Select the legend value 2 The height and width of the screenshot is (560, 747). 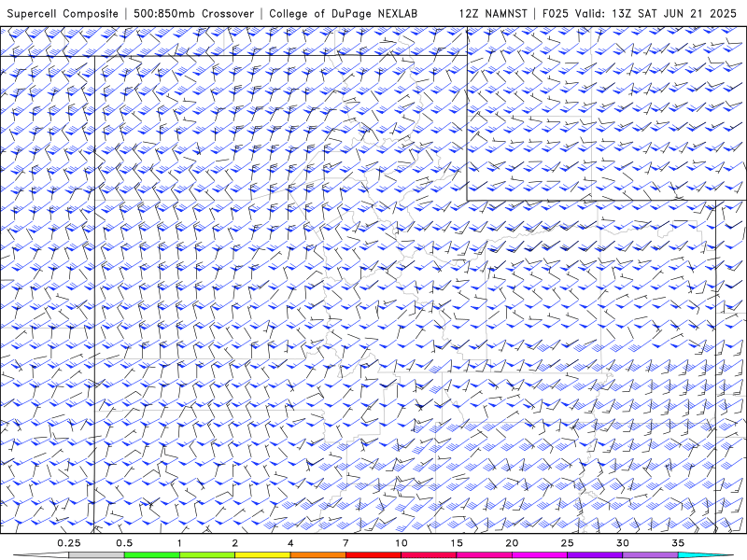235,543
